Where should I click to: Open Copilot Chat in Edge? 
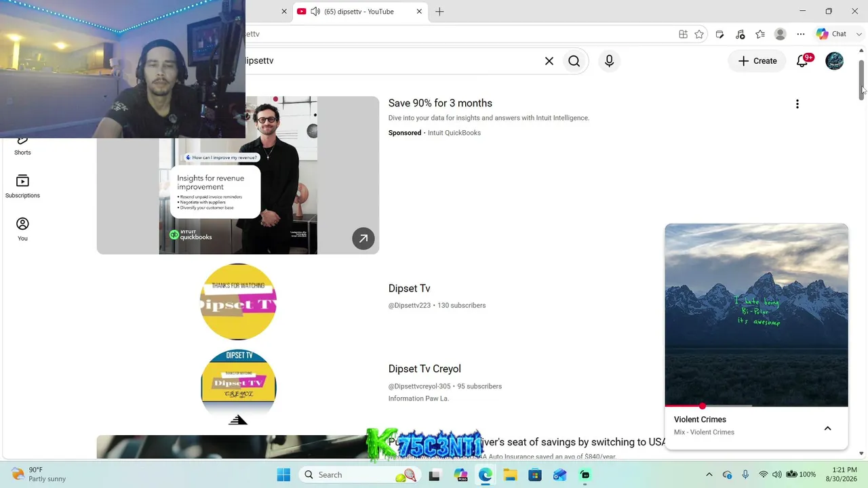(832, 34)
